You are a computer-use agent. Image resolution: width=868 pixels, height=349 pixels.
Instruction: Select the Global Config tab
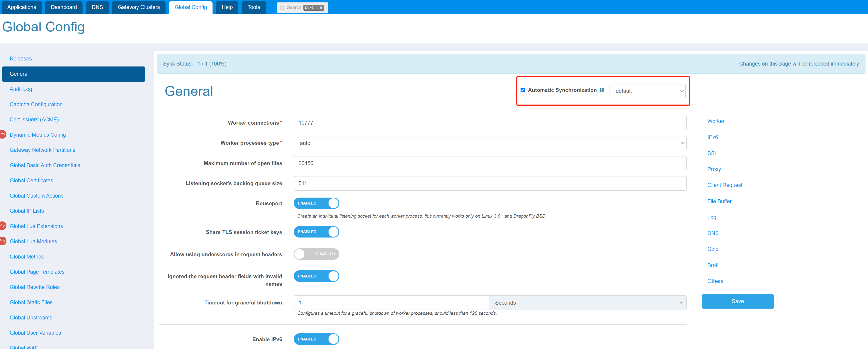point(191,7)
